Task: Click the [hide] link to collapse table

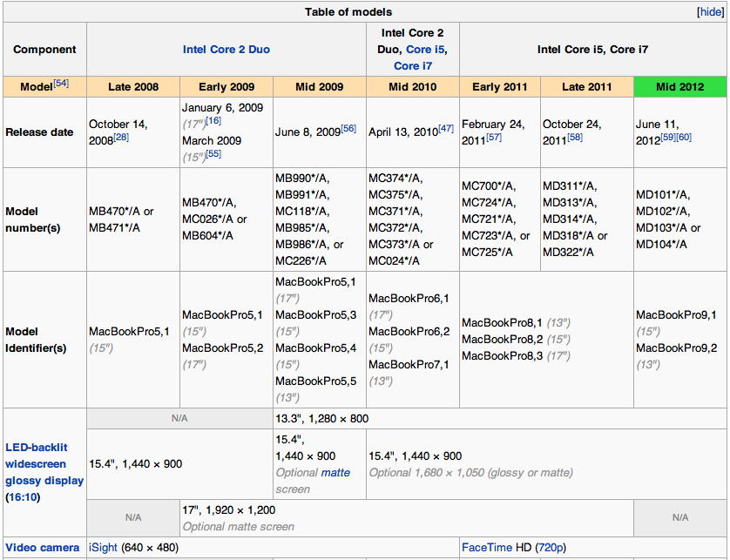Action: (711, 12)
